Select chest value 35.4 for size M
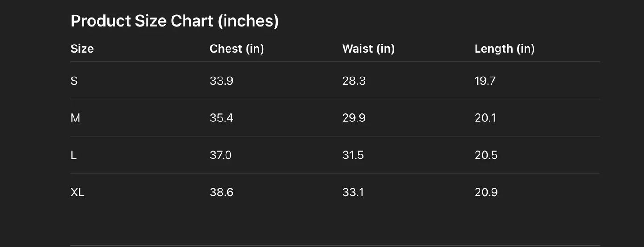 click(222, 118)
